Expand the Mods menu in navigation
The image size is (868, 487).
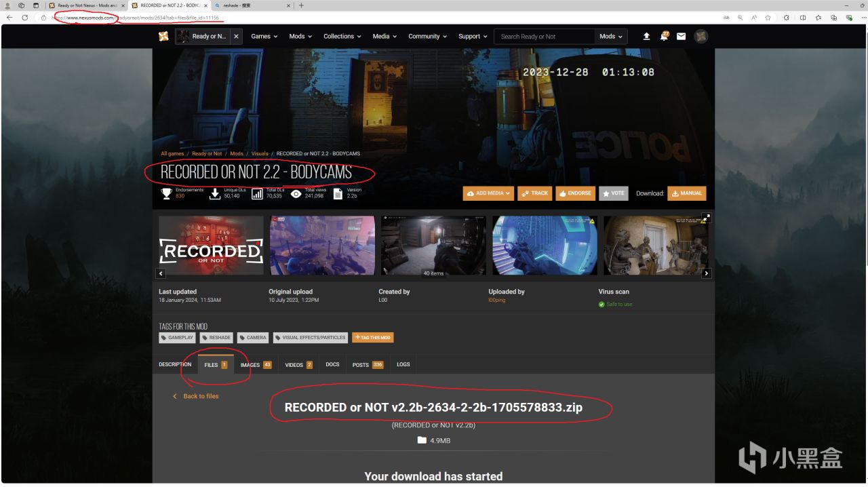(x=300, y=37)
